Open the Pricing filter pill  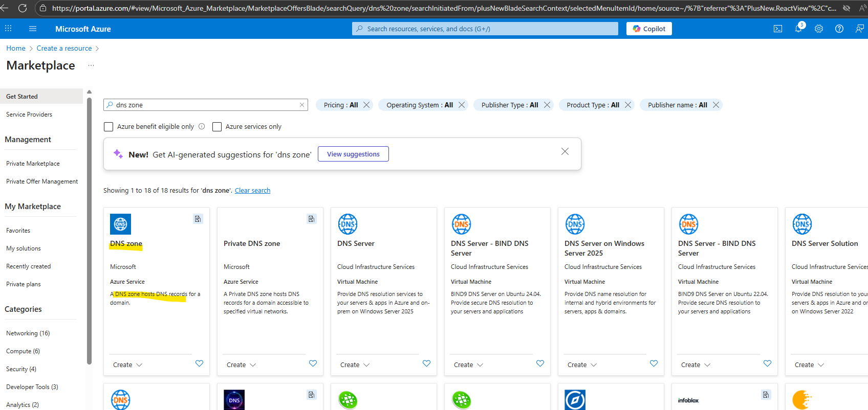click(x=340, y=105)
